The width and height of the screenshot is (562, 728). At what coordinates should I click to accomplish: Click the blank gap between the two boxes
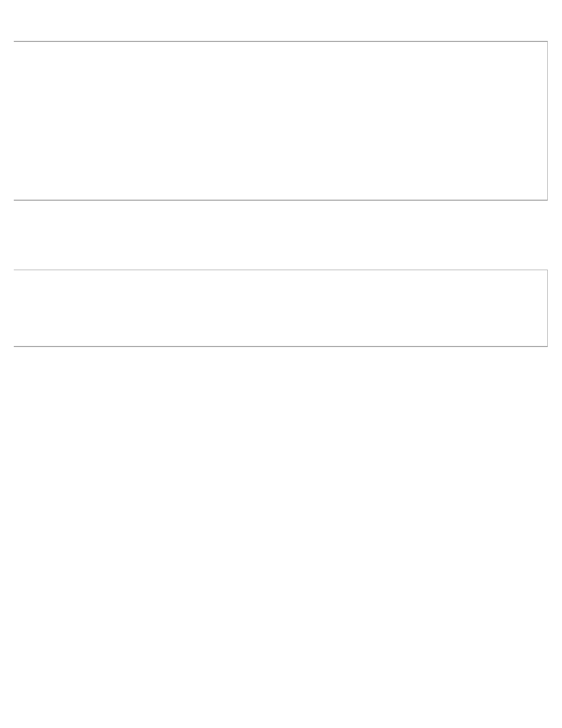pyautogui.click(x=281, y=235)
